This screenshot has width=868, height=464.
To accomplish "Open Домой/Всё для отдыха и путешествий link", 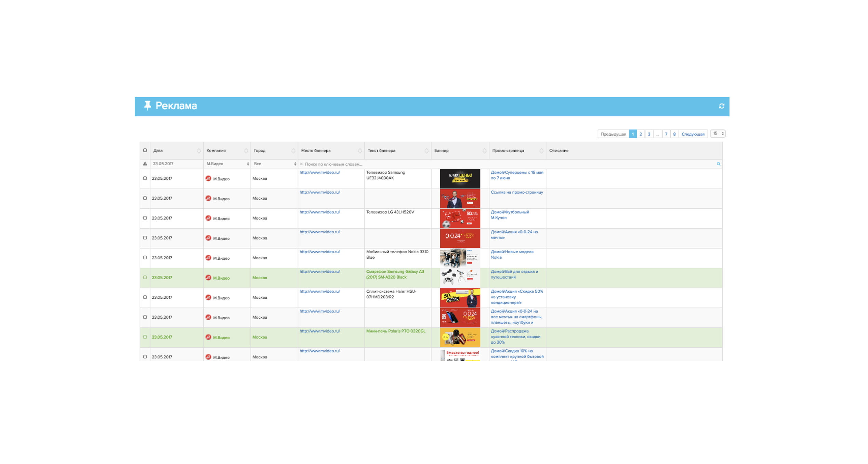I will pos(514,274).
